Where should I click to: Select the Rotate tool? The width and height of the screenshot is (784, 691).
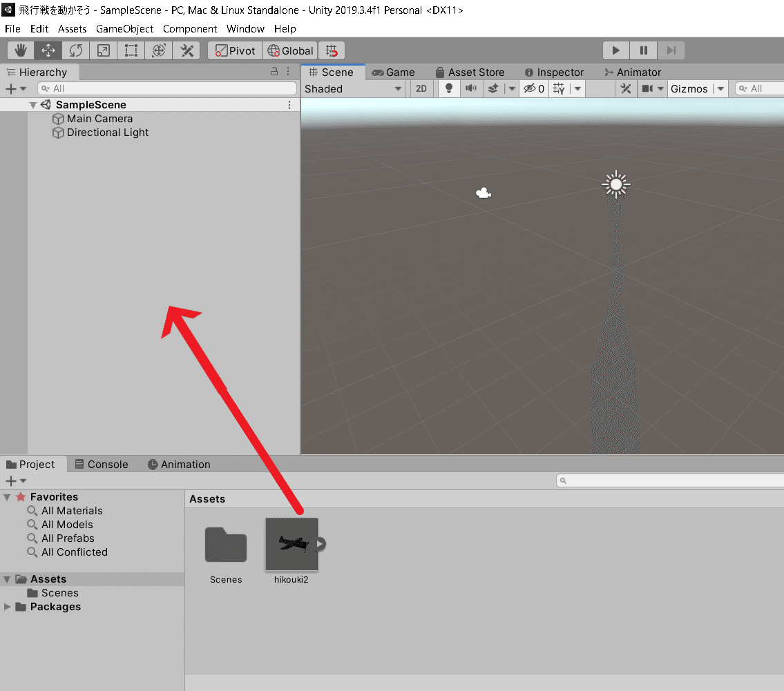(x=76, y=50)
